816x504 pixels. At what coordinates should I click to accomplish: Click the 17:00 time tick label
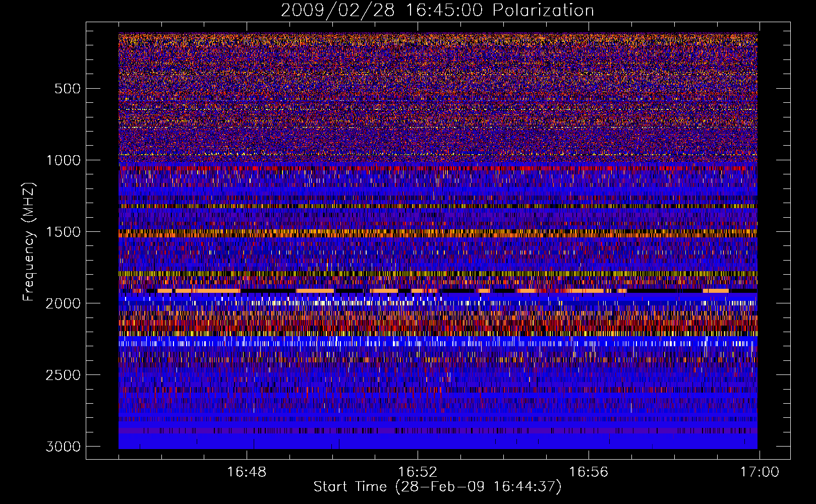pos(760,472)
